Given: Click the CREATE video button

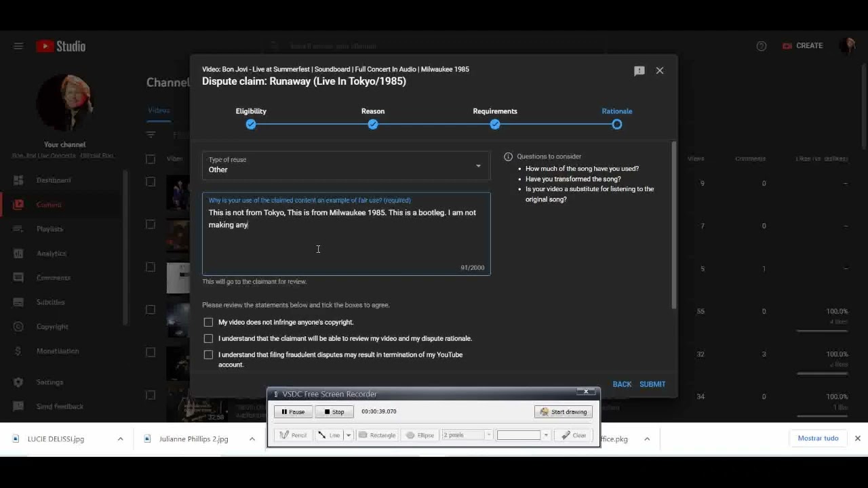Looking at the screenshot, I should [803, 45].
